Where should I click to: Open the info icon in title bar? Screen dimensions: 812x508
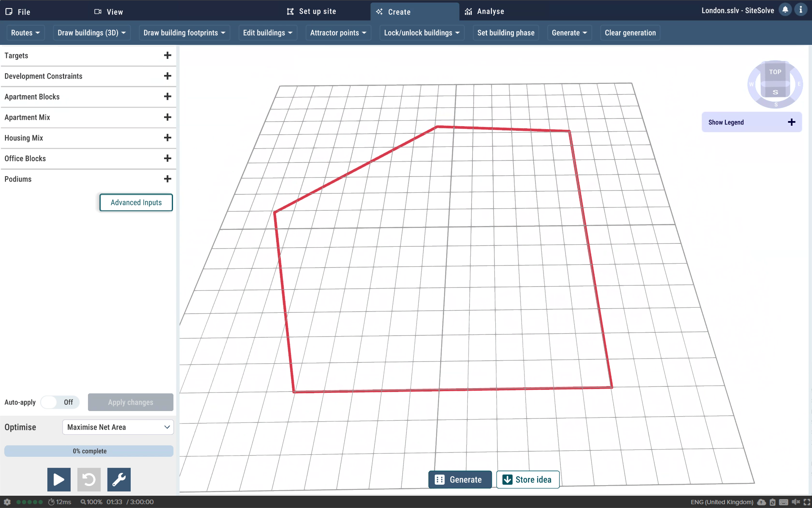[x=801, y=10]
